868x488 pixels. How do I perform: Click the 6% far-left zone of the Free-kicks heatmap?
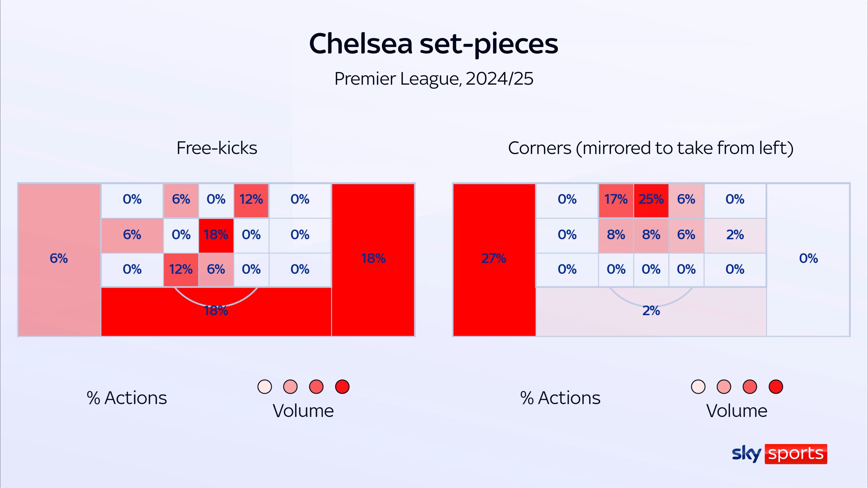point(59,259)
